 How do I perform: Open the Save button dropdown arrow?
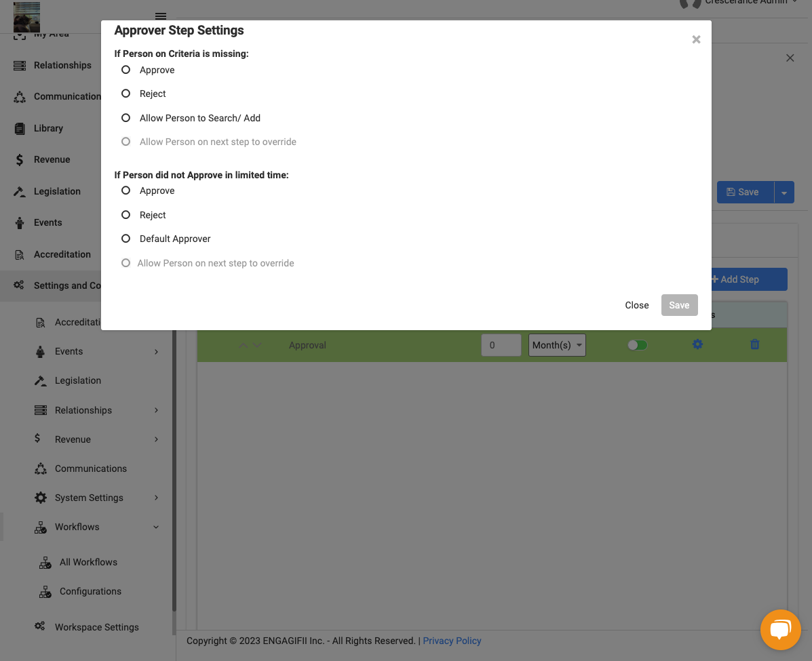(x=784, y=193)
